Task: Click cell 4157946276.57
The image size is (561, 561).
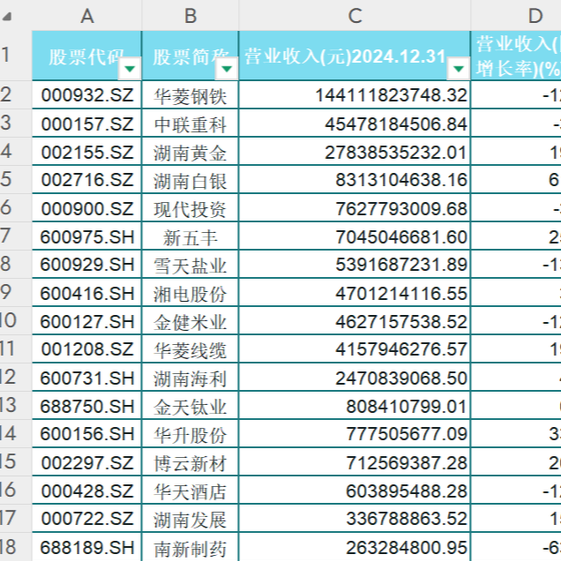Action: (x=355, y=349)
